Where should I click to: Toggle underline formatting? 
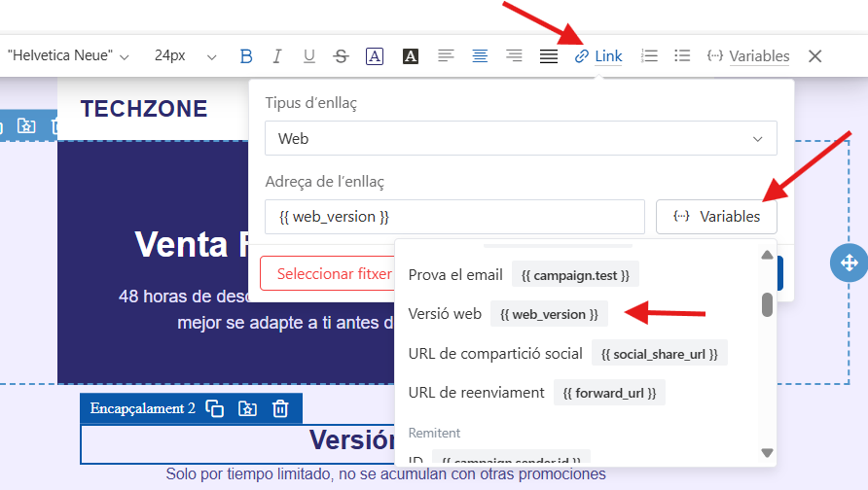click(x=308, y=55)
